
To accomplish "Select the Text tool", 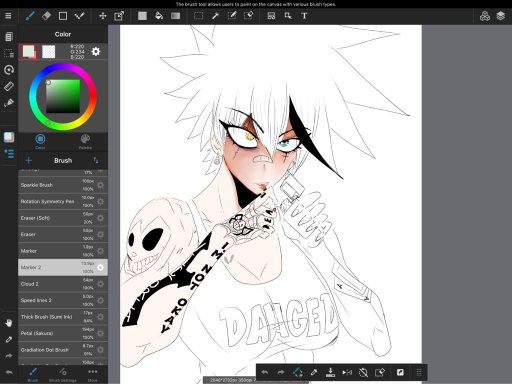I will tap(304, 16).
